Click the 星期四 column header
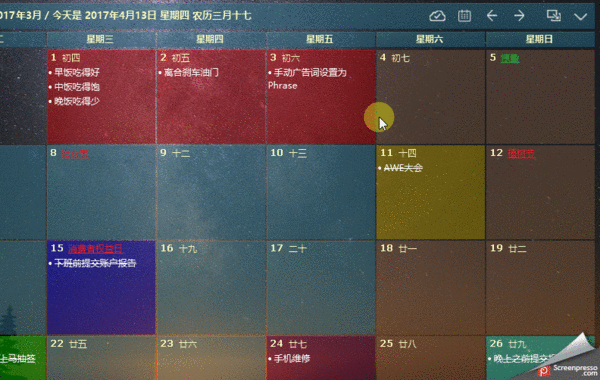Image resolution: width=600 pixels, height=380 pixels. coord(211,39)
